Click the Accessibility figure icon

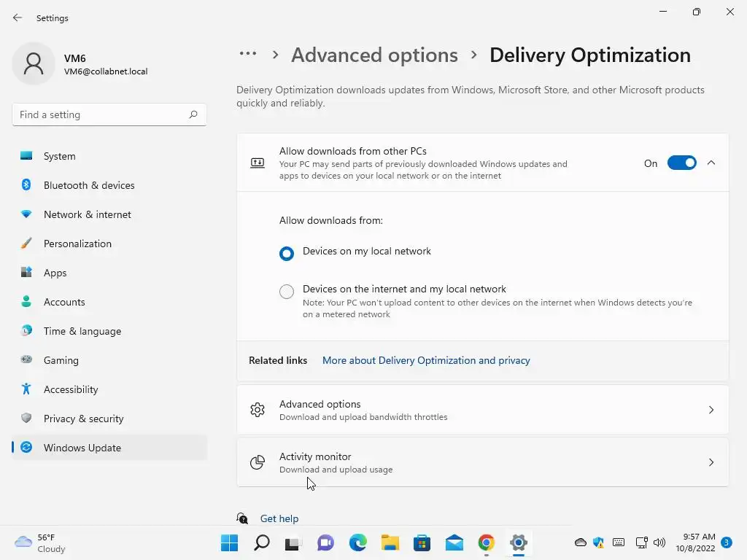tap(26, 389)
